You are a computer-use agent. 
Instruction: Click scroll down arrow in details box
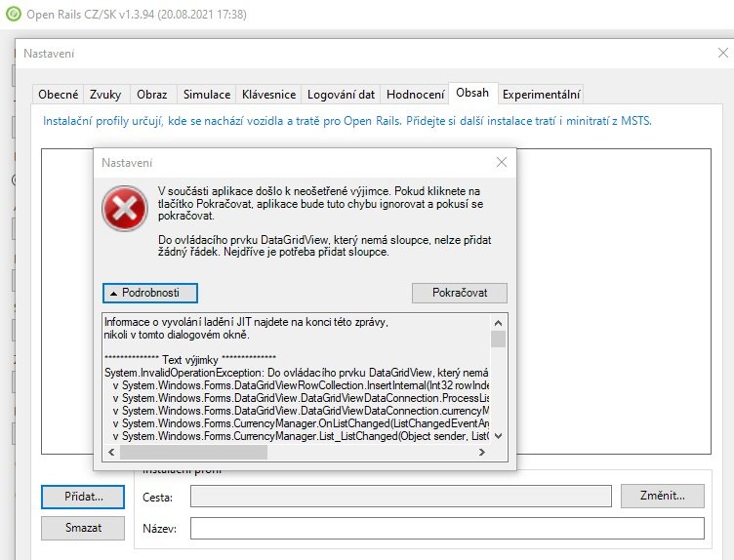point(498,436)
